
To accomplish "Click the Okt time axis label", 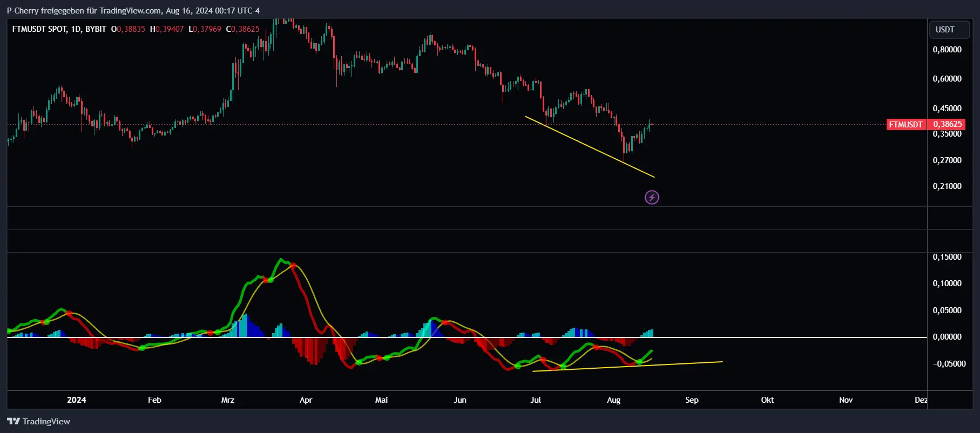I will pos(767,400).
